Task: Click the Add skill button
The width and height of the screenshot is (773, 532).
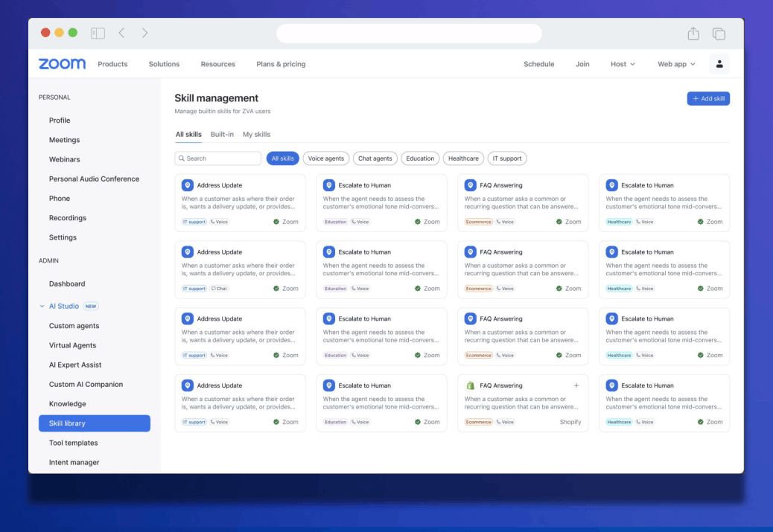Action: point(708,98)
